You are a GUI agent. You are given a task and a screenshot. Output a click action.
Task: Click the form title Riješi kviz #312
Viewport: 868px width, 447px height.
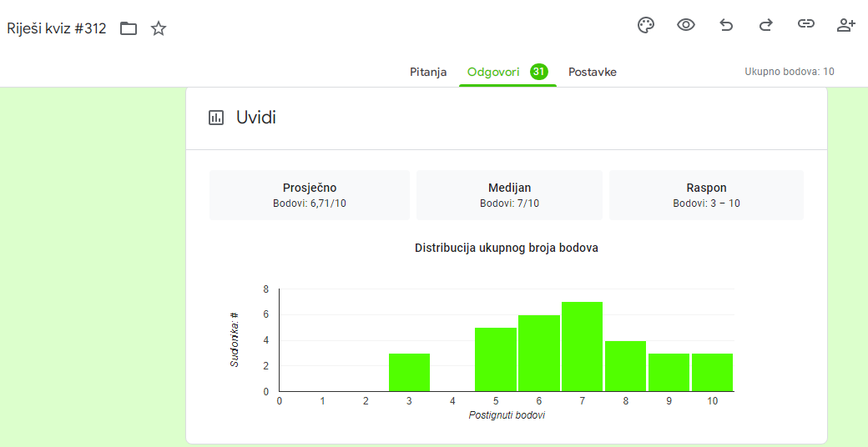[57, 28]
